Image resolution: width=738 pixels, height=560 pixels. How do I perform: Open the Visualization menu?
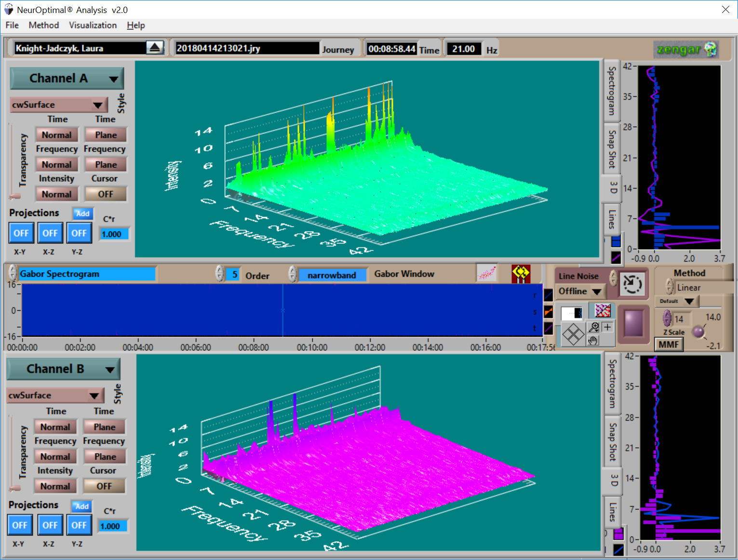pos(93,25)
